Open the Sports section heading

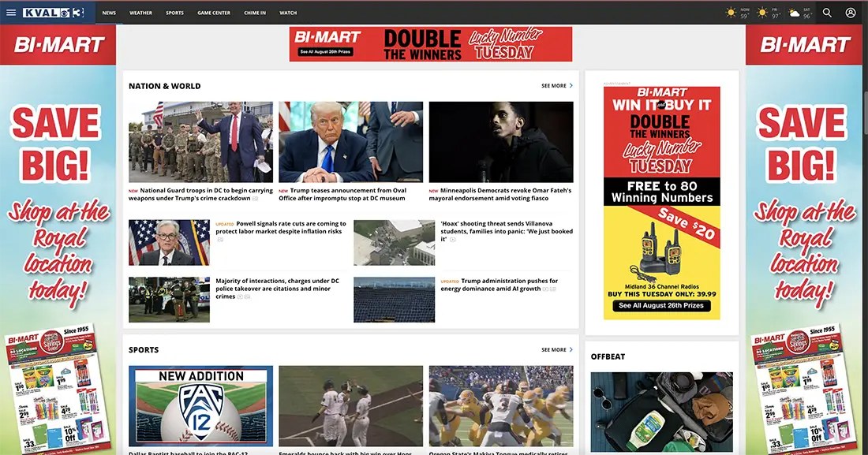coord(144,350)
